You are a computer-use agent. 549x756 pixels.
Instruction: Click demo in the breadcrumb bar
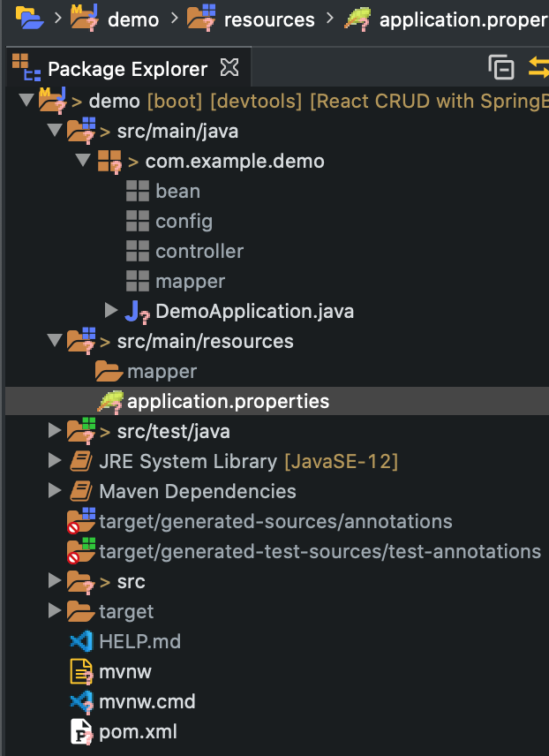(x=133, y=19)
